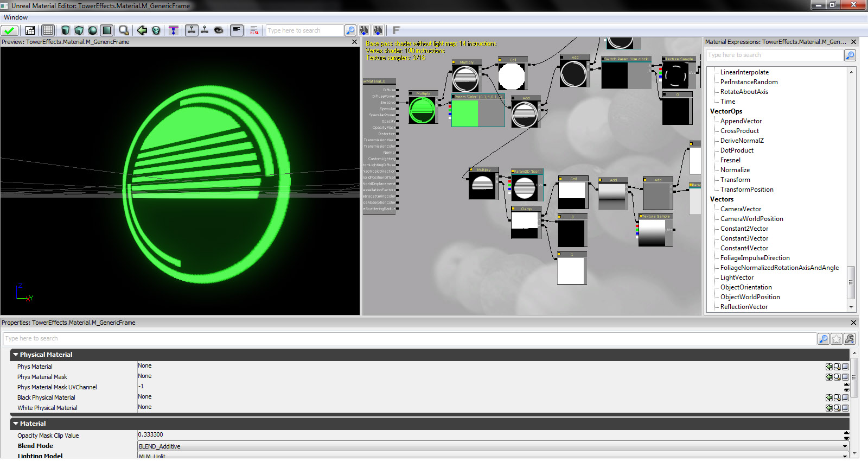Collapse the Material properties section

[16, 424]
